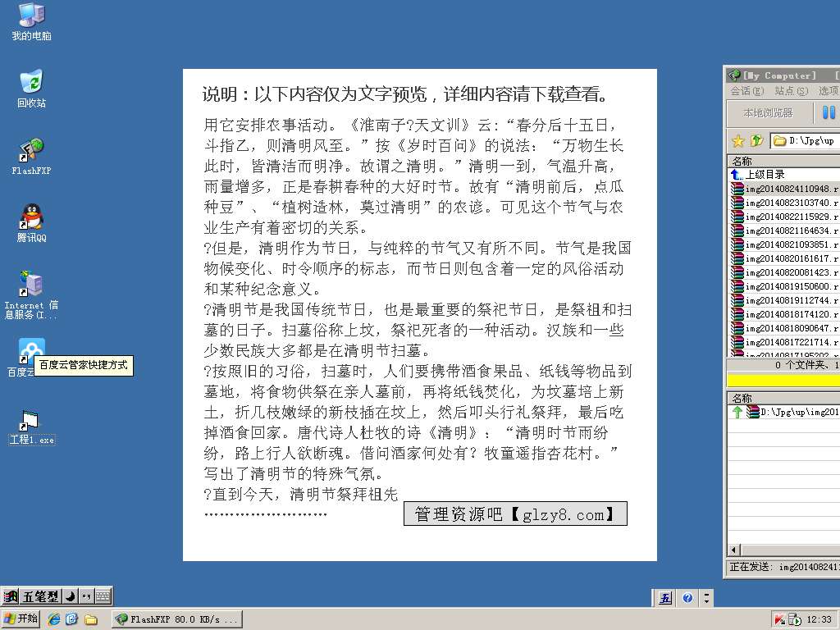Click the second quick launch browser icon
Viewport: 840px width, 630px height.
(72, 619)
